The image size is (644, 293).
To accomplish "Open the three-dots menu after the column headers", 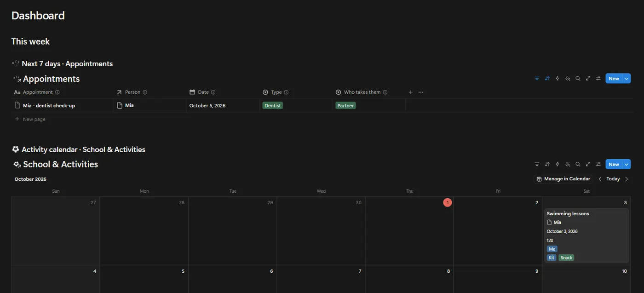I will [421, 92].
